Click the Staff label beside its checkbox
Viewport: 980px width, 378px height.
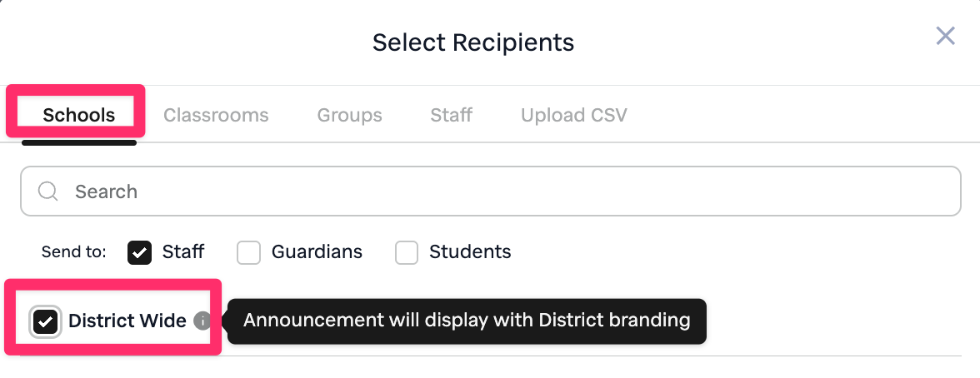tap(183, 251)
